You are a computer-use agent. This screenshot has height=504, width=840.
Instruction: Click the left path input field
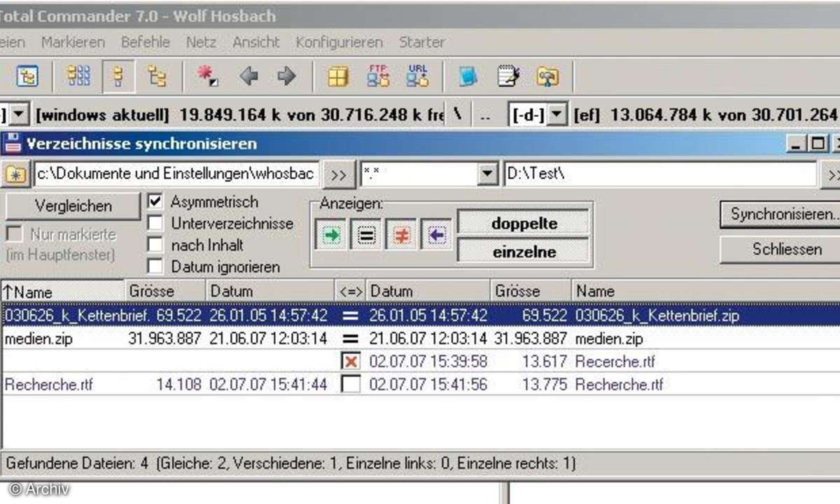177,175
